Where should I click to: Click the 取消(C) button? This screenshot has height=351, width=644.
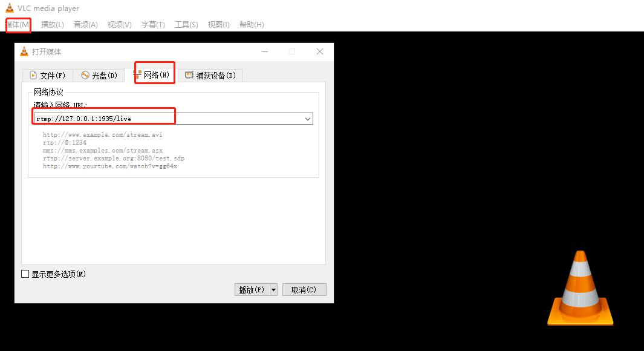click(x=304, y=290)
